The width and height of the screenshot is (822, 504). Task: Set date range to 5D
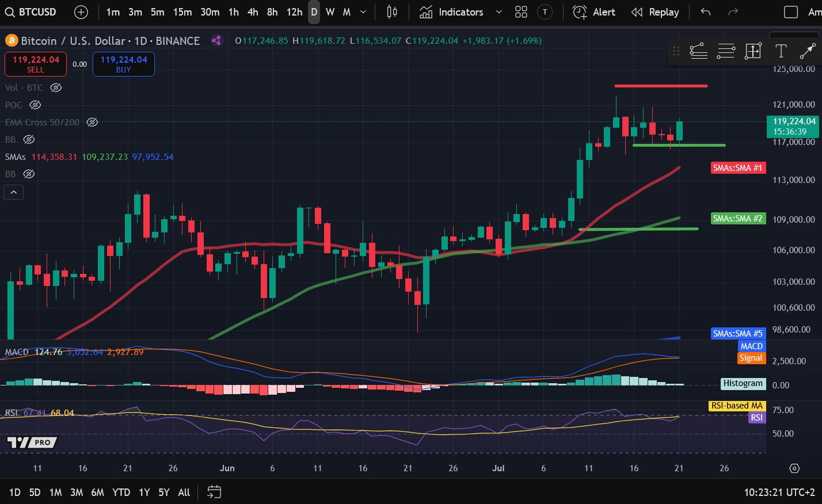pos(35,492)
